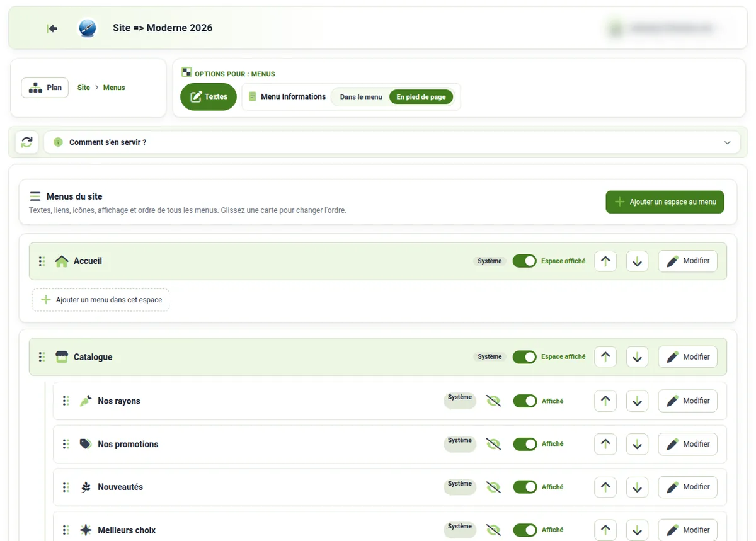Toggle the crossed-eye icon on Meilleurs choix
This screenshot has width=756, height=541.
click(x=494, y=530)
